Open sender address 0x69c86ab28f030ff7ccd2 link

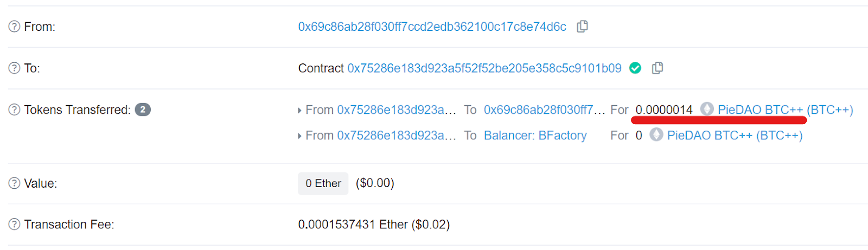tap(432, 27)
